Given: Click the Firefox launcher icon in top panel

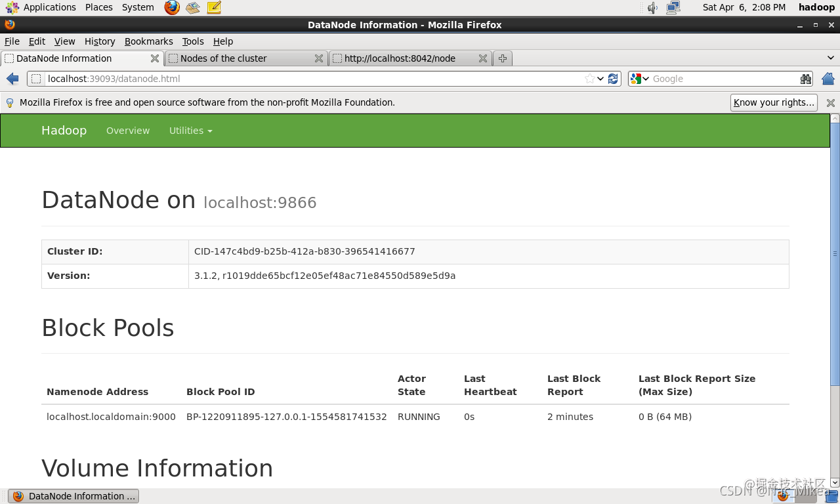Looking at the screenshot, I should [x=172, y=7].
